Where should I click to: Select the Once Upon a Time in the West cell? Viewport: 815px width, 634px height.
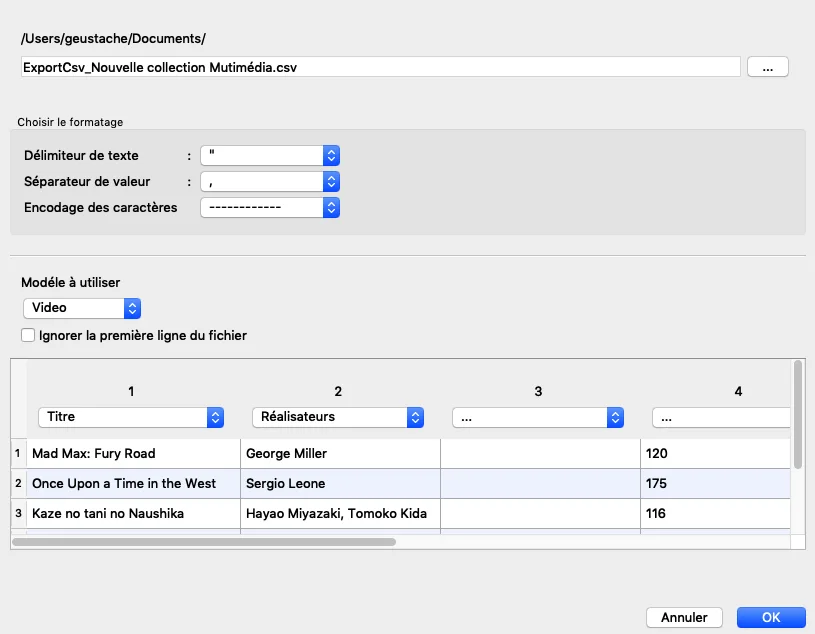(x=134, y=483)
